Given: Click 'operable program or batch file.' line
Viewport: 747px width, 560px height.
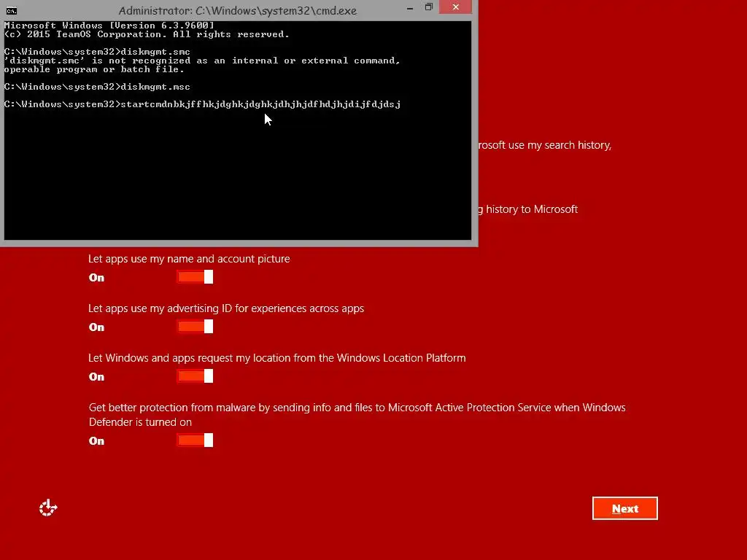Looking at the screenshot, I should (x=94, y=69).
